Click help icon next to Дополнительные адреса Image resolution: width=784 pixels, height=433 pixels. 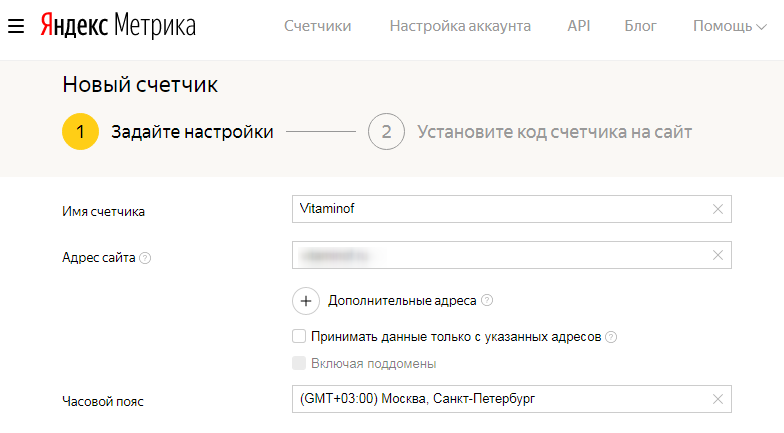click(x=487, y=300)
